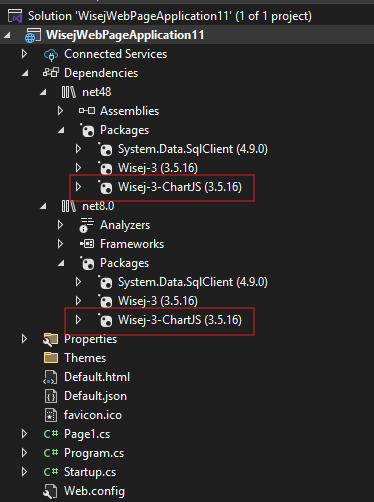Collapse the Packages node under net8.0
Screen dimensions: 374x502
[x=61, y=263]
